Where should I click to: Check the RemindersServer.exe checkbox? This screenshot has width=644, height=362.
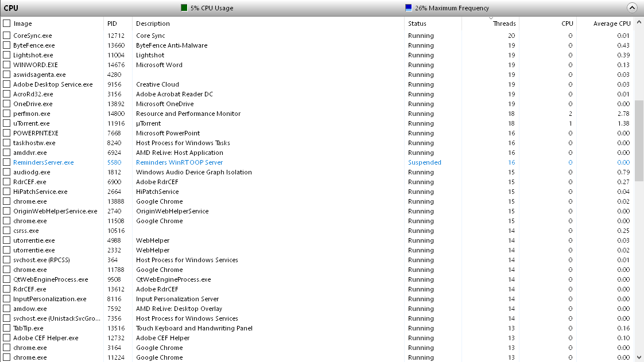point(7,162)
